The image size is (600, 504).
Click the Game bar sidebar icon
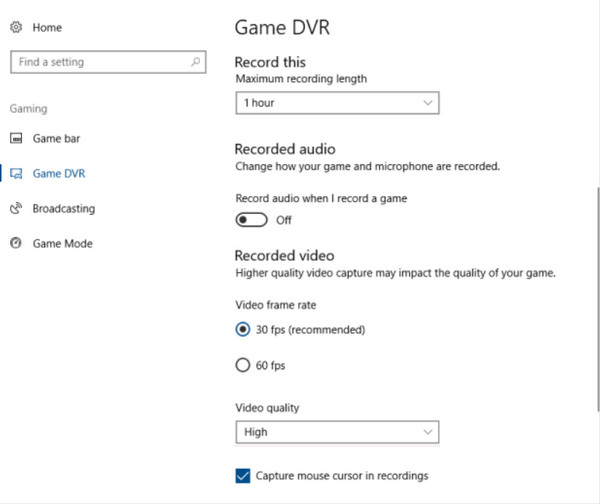coord(16,138)
